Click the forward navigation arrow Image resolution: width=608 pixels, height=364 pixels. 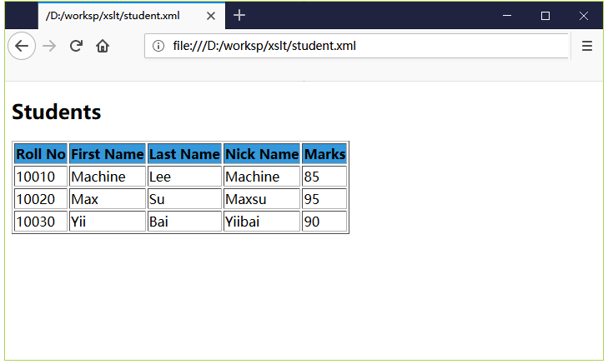pos(49,46)
